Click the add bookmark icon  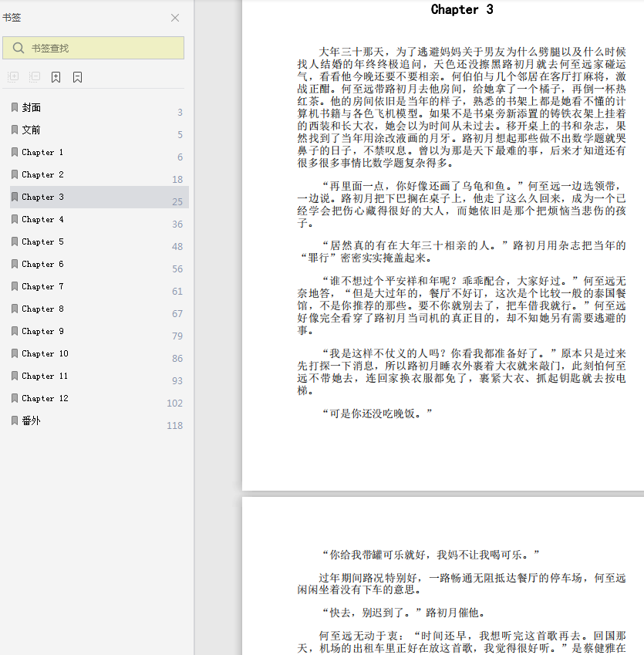tap(56, 77)
